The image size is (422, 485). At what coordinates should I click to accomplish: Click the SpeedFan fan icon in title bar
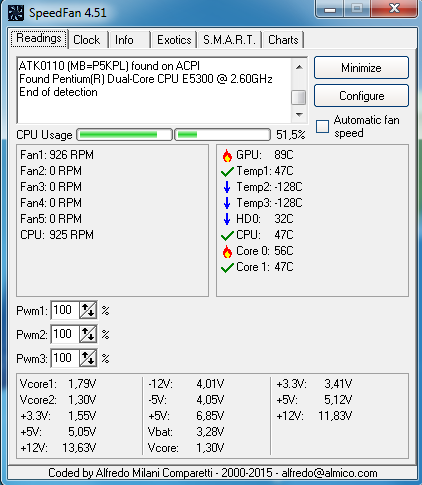tap(16, 13)
